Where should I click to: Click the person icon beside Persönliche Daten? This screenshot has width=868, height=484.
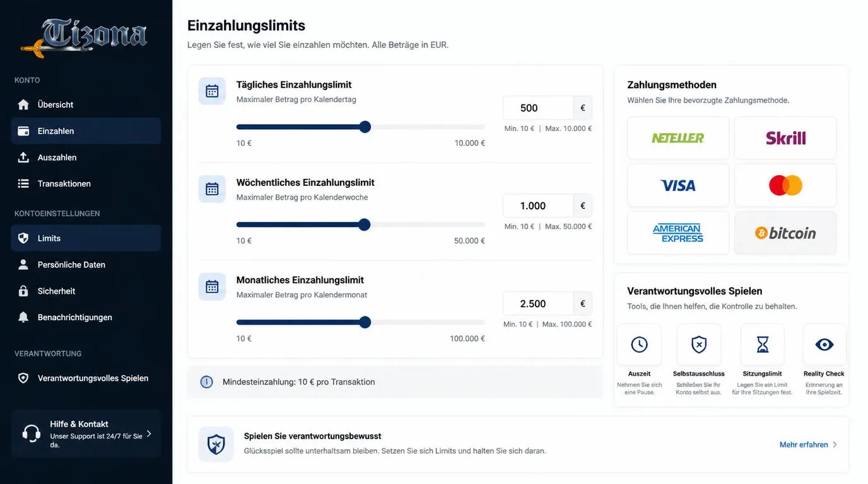(23, 265)
